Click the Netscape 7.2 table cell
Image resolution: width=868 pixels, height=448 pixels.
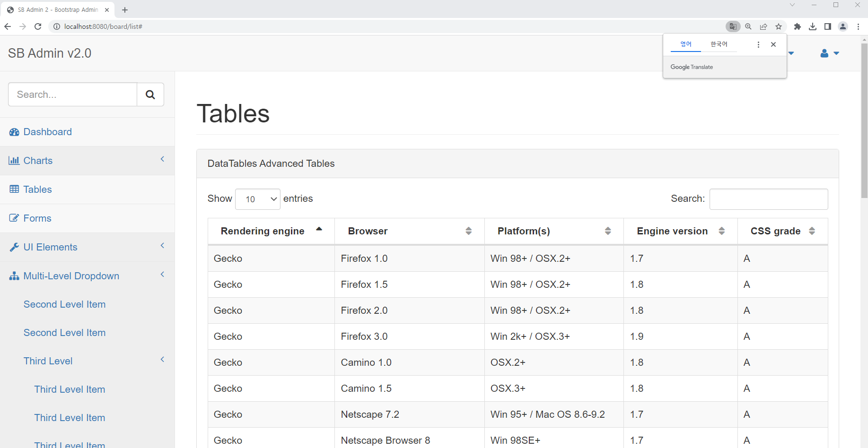click(410, 414)
